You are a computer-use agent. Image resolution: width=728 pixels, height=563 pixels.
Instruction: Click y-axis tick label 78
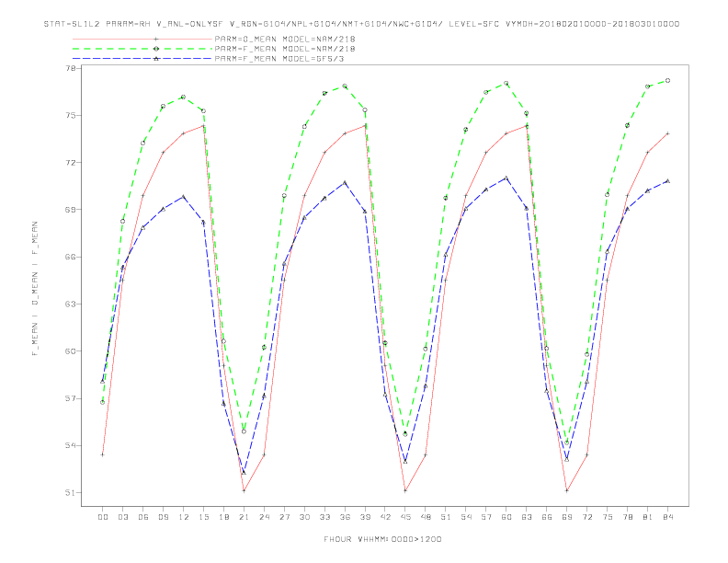[71, 68]
